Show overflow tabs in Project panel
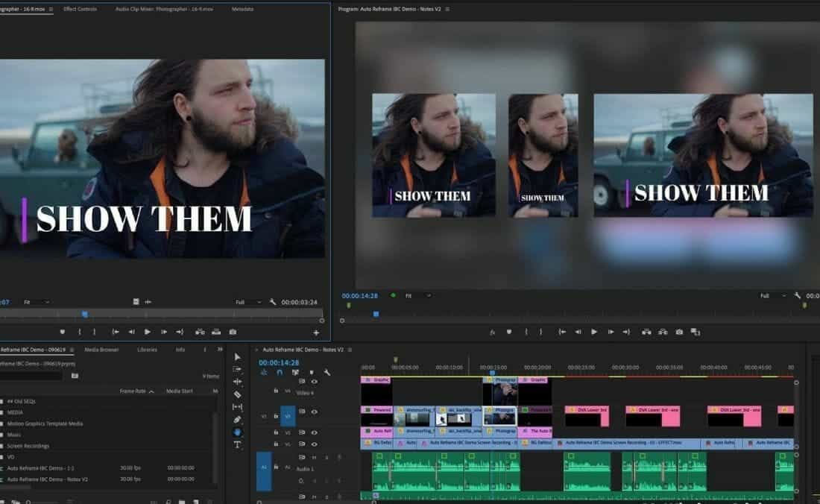 pyautogui.click(x=220, y=349)
